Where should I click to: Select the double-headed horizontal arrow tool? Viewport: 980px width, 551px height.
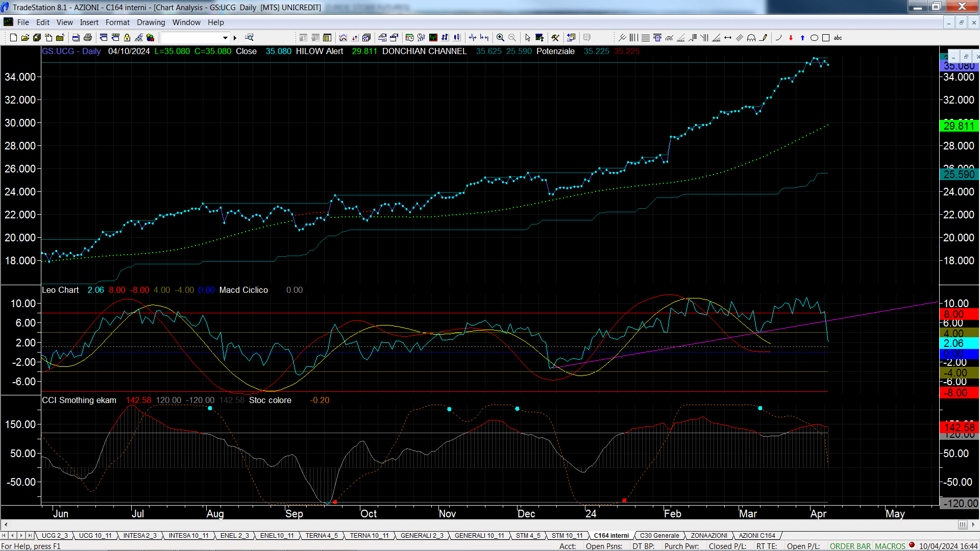pos(728,37)
